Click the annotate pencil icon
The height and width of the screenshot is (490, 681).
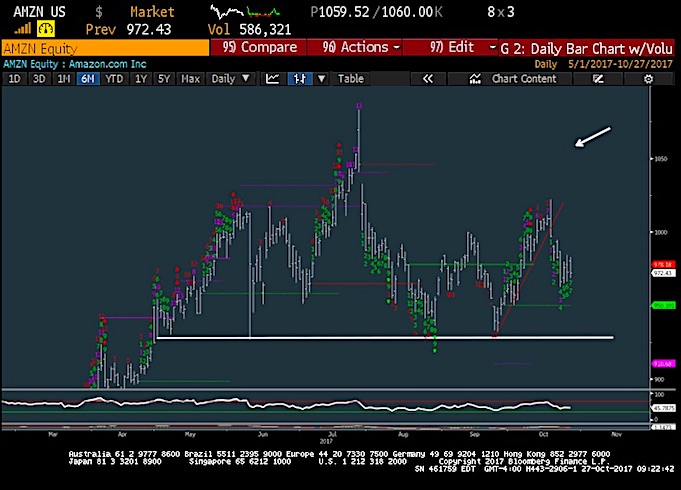pyautogui.click(x=598, y=79)
